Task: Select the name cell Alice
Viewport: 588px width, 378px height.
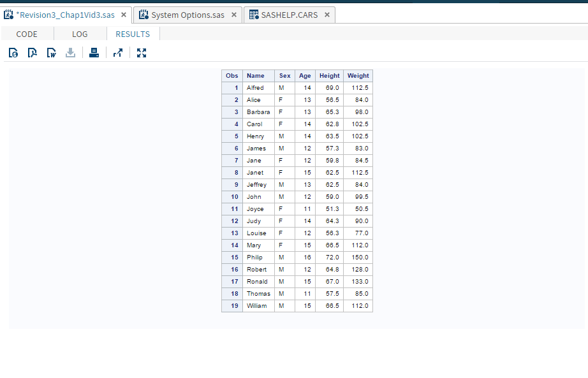Action: tap(259, 99)
